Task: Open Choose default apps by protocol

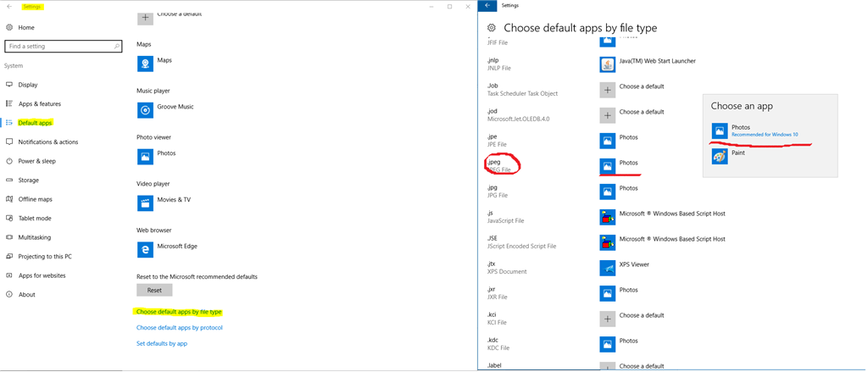Action: (x=180, y=328)
